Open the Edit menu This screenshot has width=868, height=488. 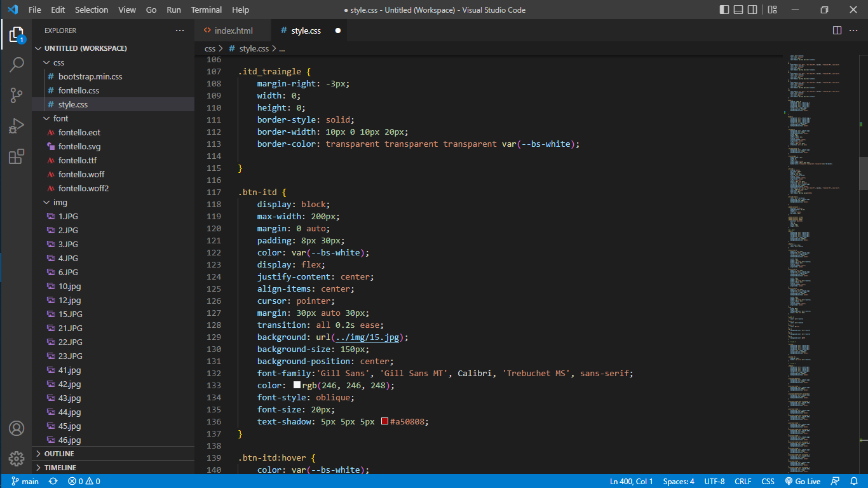tap(58, 10)
